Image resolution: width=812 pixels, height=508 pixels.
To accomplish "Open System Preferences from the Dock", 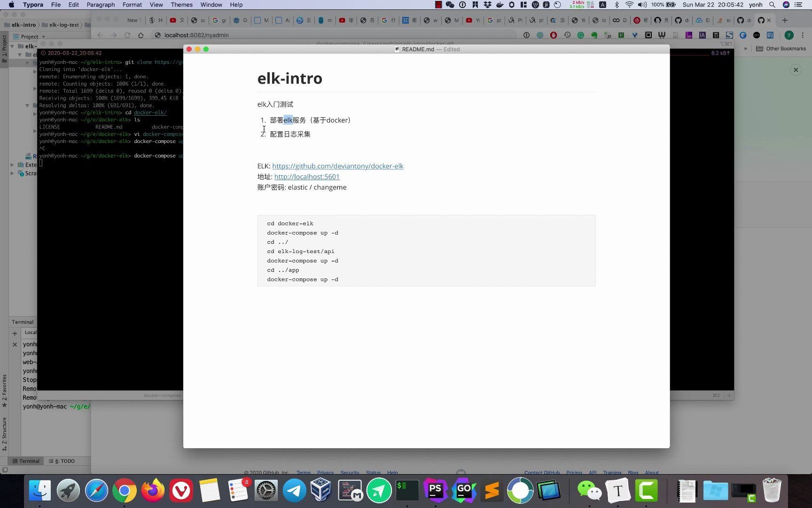I will 266,491.
